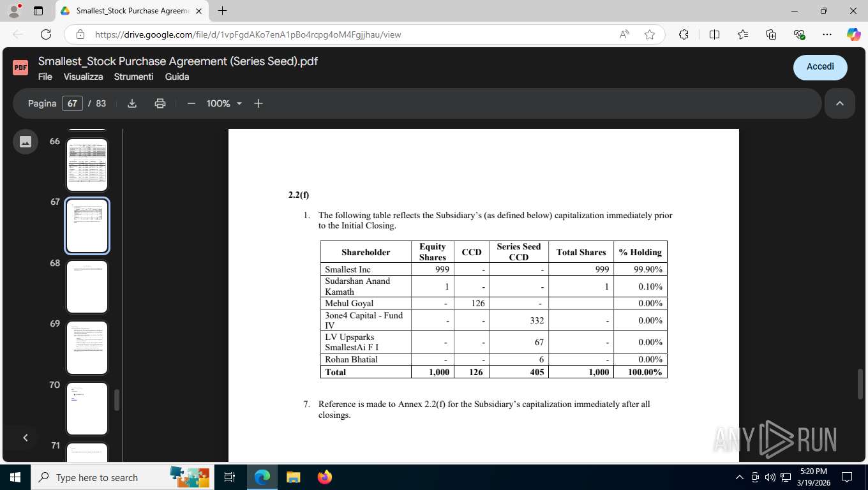
Task: Open the browser profile icon
Action: 14,11
